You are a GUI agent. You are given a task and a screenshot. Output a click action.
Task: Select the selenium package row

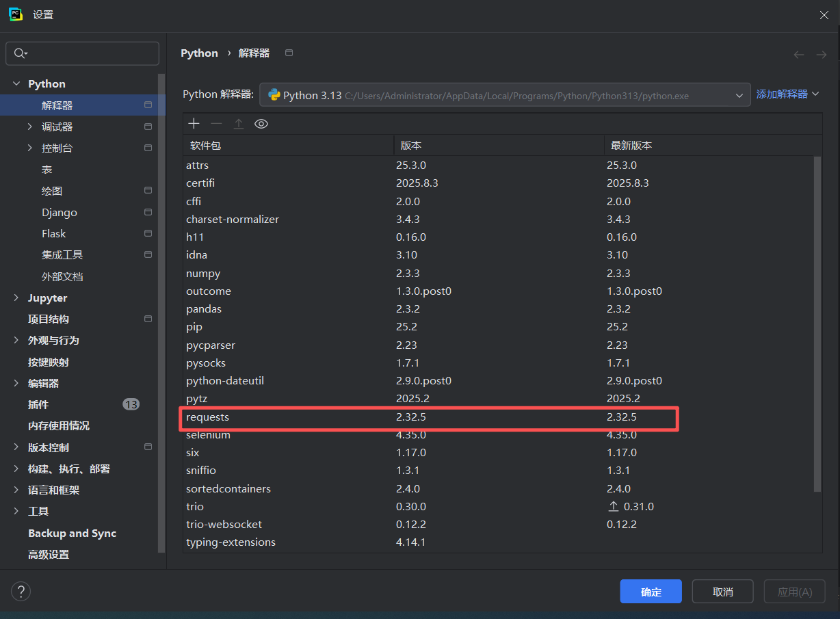click(x=499, y=434)
